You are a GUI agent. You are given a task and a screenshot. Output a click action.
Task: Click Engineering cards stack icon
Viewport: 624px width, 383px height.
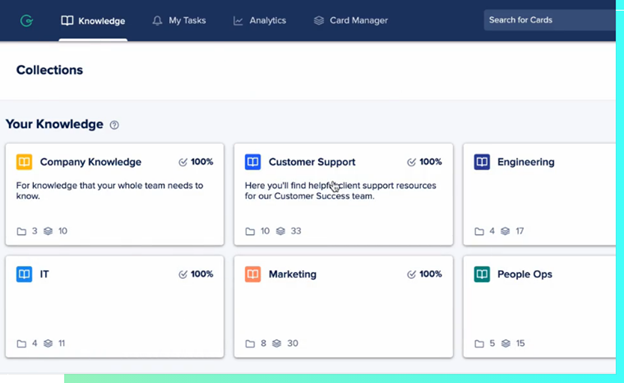point(505,231)
